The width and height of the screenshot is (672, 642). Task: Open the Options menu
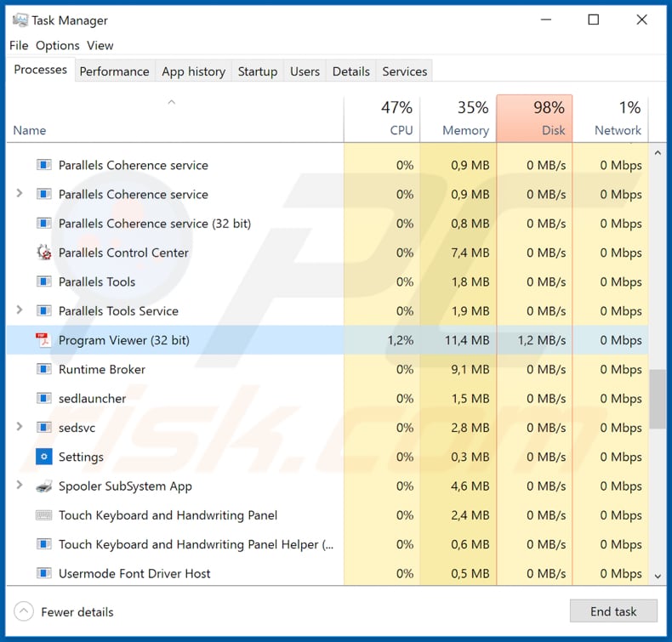pyautogui.click(x=58, y=45)
